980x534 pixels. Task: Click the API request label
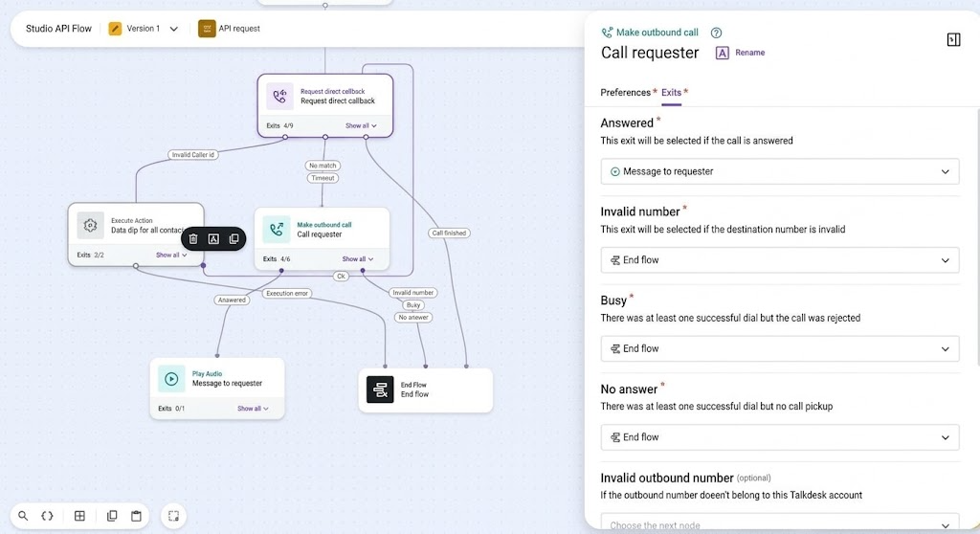[x=239, y=29]
